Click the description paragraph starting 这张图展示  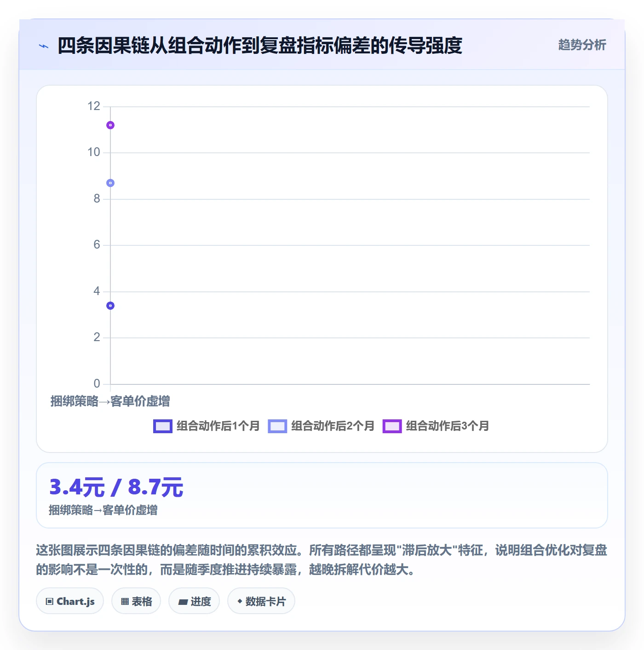[x=322, y=560]
